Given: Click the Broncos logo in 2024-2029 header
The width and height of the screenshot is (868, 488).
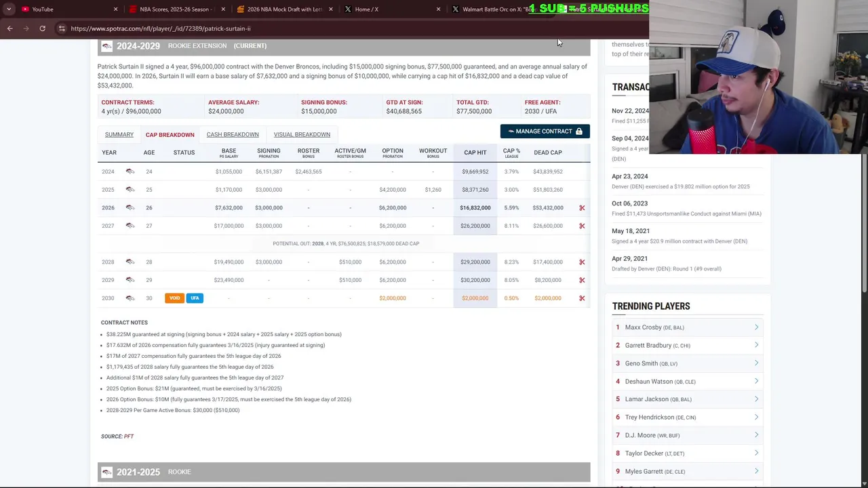Looking at the screenshot, I should click(x=106, y=46).
